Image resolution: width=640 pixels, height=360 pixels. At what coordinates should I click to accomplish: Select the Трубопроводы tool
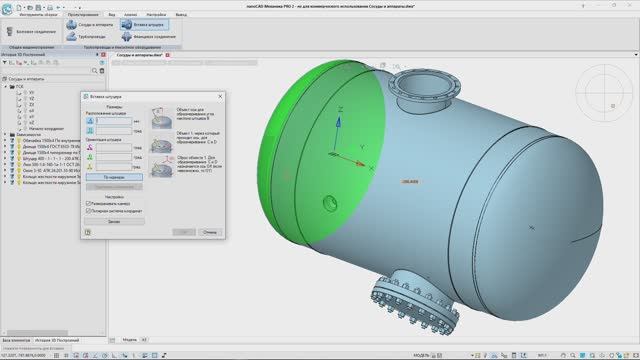pyautogui.click(x=86, y=37)
